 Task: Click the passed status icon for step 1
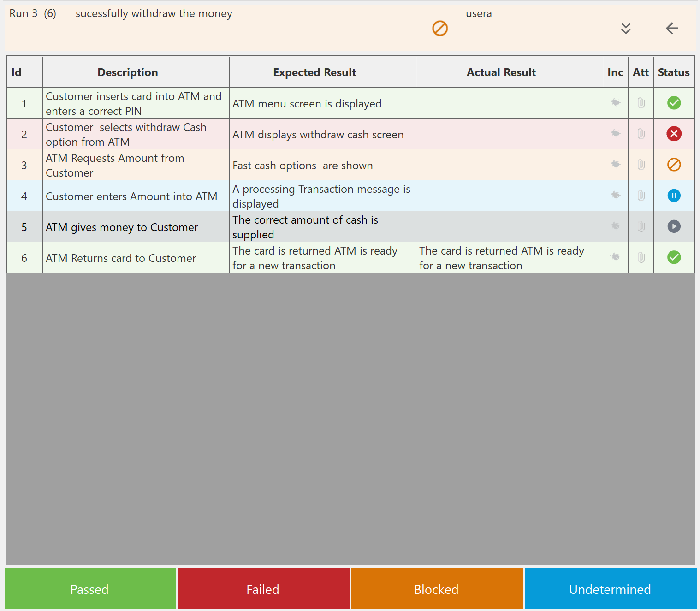(674, 103)
